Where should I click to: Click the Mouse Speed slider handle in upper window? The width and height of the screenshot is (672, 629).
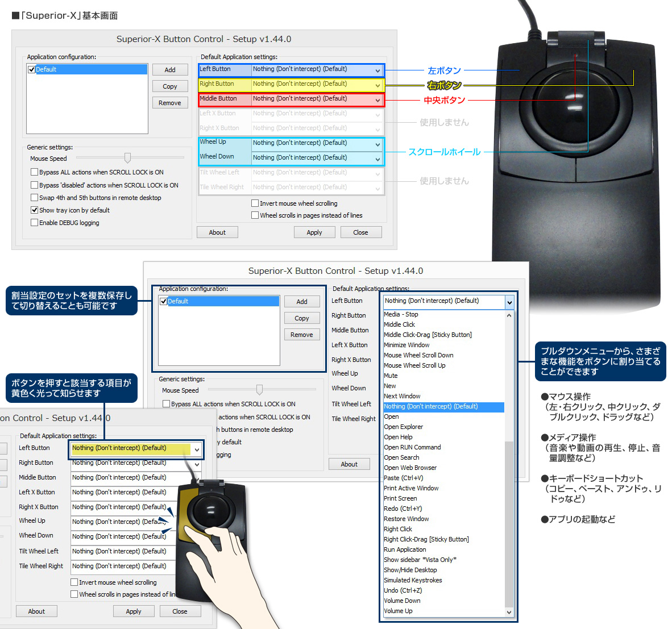click(x=127, y=158)
